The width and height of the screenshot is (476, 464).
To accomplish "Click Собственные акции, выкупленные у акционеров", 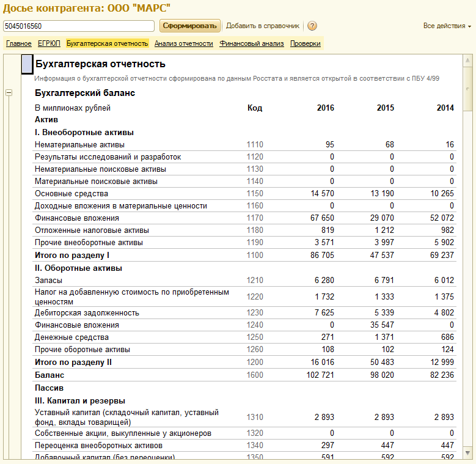I will click(x=123, y=433).
